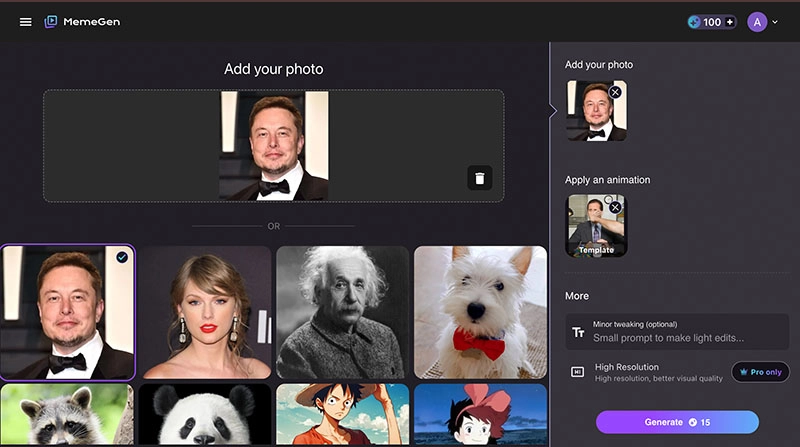Open the animation Template thumbnail
Viewport: 800px width, 447px height.
tap(596, 225)
